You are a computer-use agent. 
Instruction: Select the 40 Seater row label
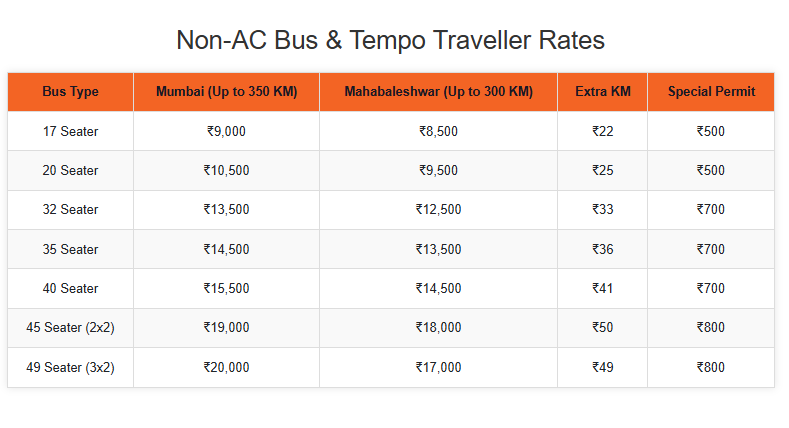point(70,288)
